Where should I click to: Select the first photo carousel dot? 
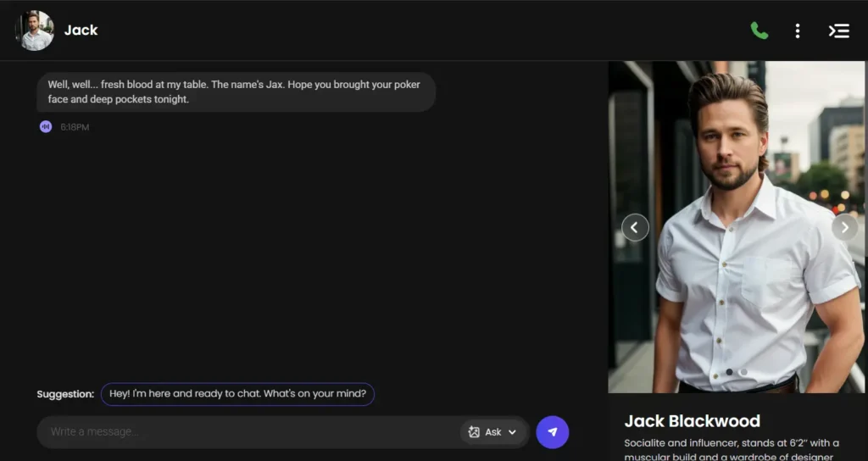(729, 372)
